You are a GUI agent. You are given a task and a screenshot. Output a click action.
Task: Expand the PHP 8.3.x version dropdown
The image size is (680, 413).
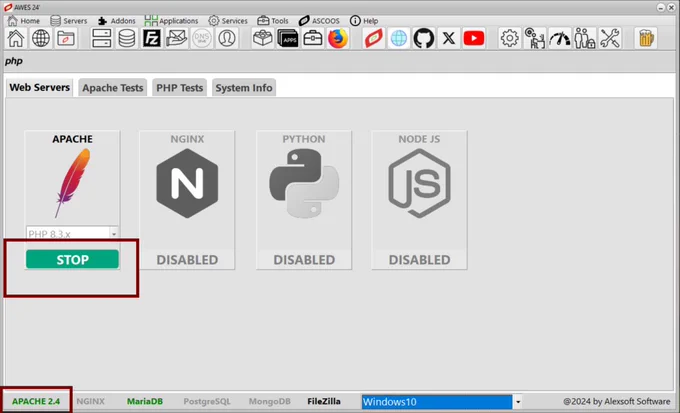point(114,233)
